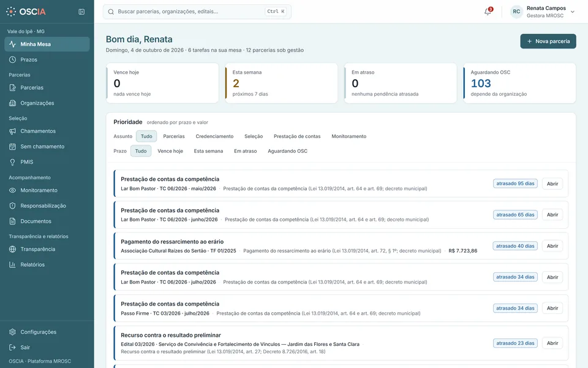Click the Vence hoje summary card
The image size is (588, 368).
[x=162, y=83]
